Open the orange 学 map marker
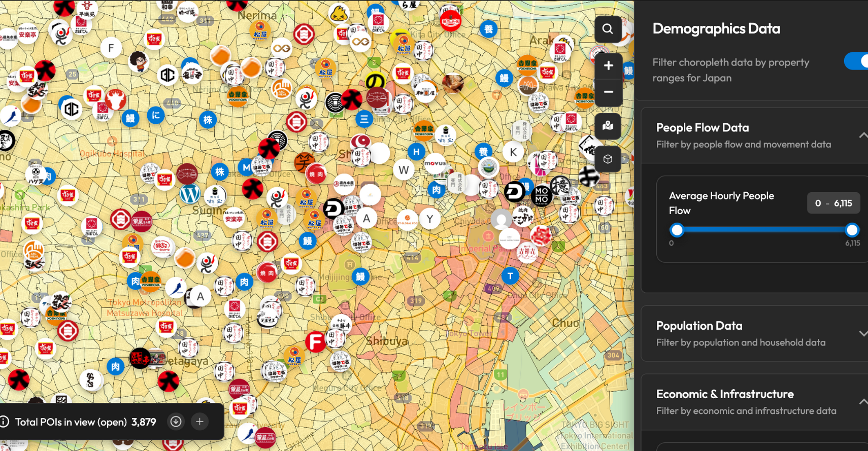 [x=305, y=162]
